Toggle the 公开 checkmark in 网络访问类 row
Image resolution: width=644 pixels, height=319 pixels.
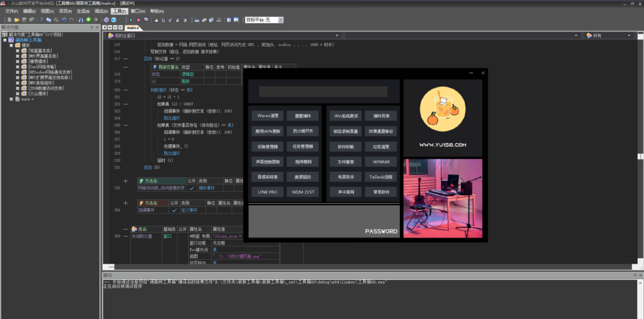click(x=192, y=187)
